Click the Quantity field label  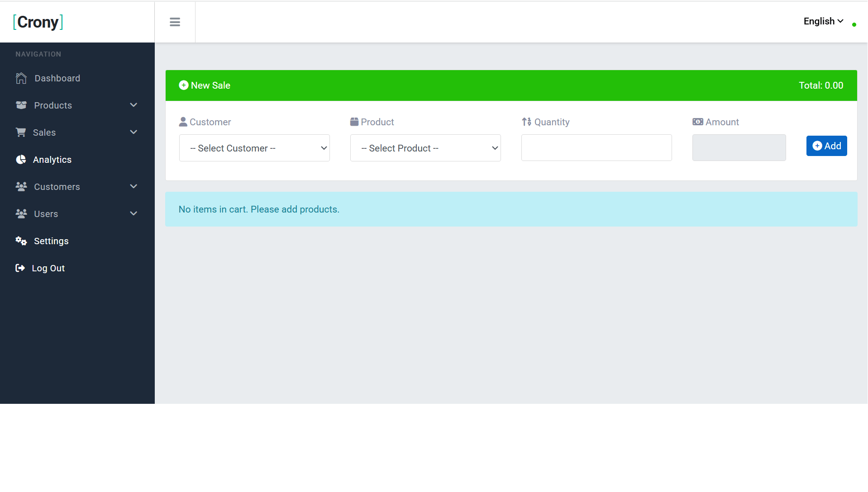[552, 122]
